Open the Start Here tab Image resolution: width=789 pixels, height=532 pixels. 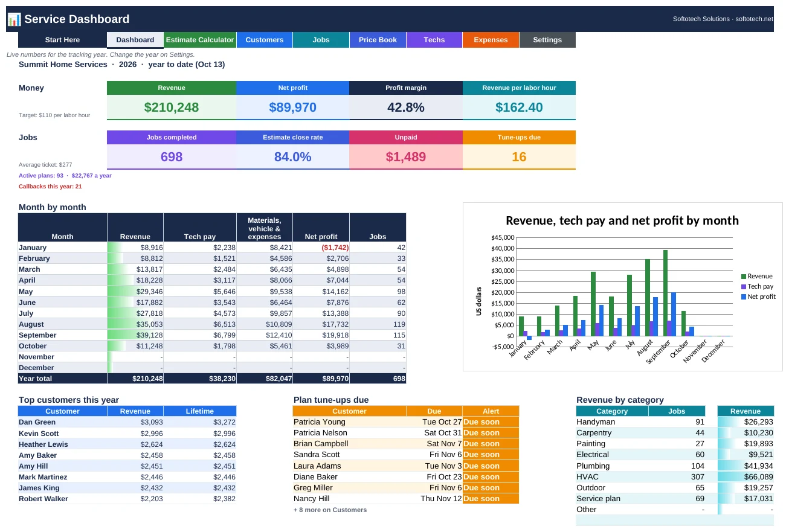pos(62,40)
